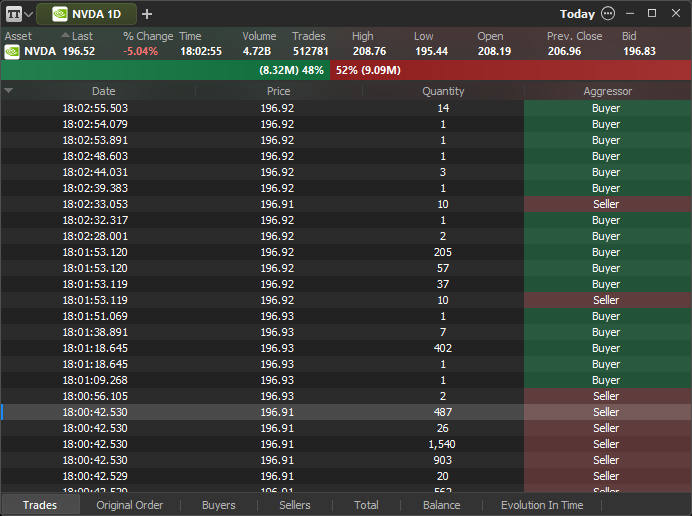Switch to the Original Order tab
Image resolution: width=692 pixels, height=516 pixels.
click(x=129, y=505)
